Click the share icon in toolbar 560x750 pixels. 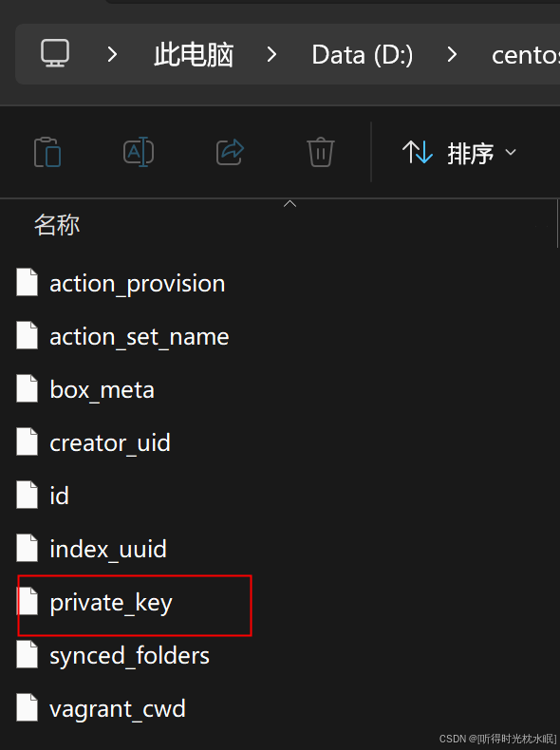point(230,152)
